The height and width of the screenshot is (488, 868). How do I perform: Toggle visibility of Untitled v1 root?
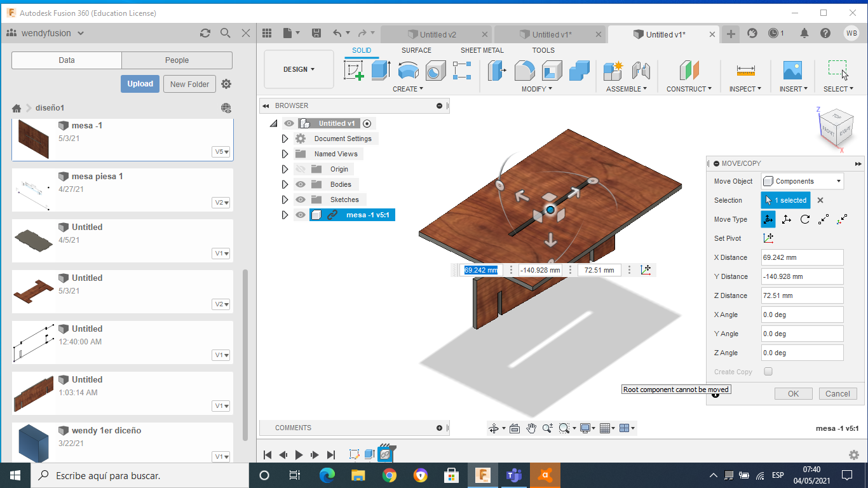[x=289, y=123]
